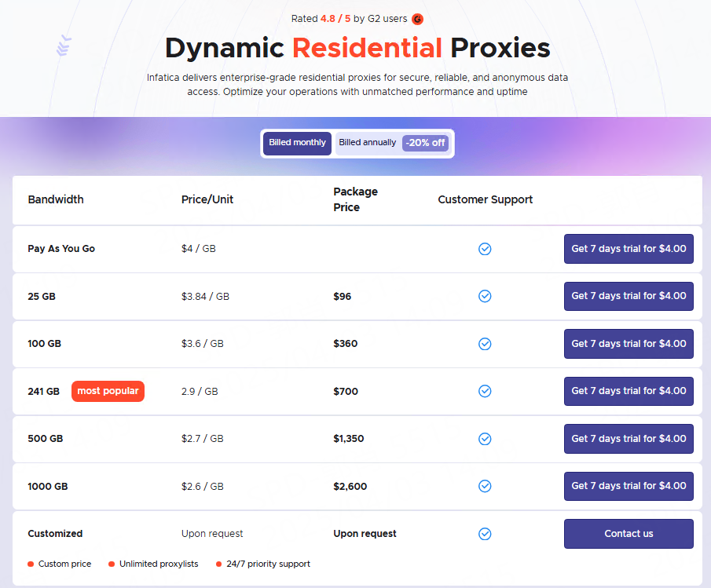Switch to Billed annually pricing
Screen dimensions: 711x588
point(368,144)
